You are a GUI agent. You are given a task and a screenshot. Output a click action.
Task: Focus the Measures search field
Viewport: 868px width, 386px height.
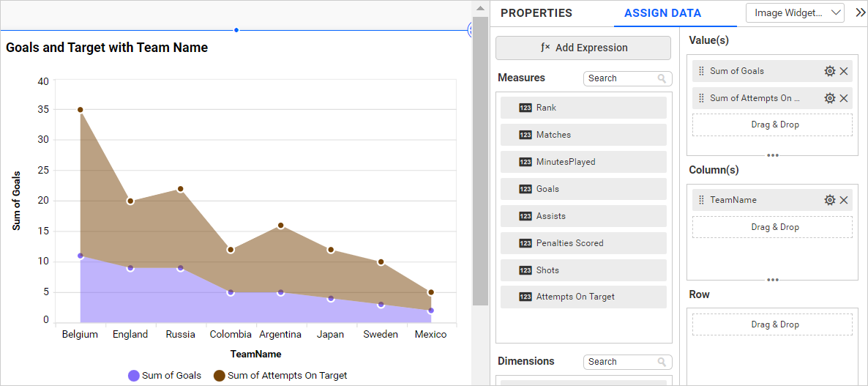click(x=621, y=78)
